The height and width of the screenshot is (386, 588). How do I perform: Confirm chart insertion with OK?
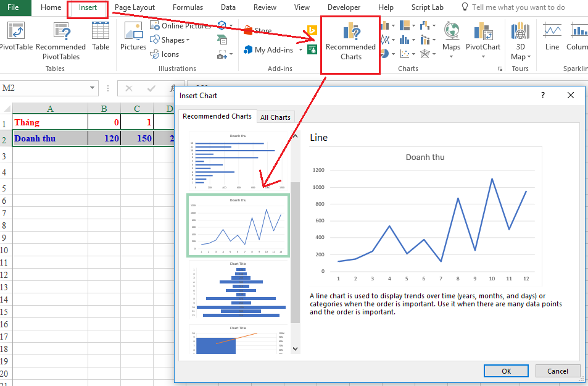coord(505,371)
